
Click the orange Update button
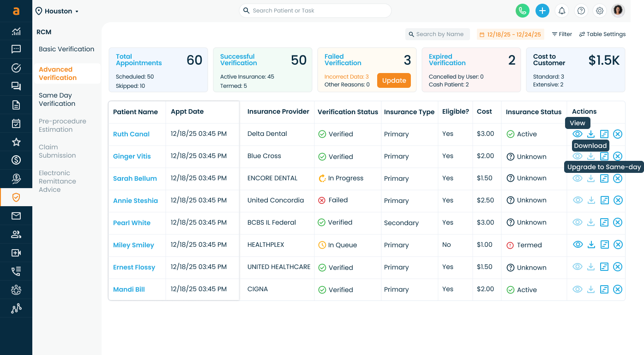(394, 80)
